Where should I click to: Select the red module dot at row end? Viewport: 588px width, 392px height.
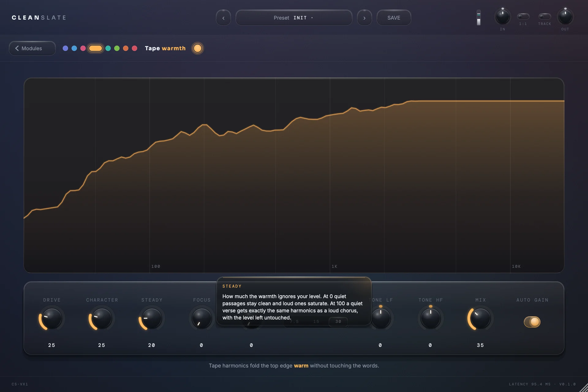coord(134,48)
